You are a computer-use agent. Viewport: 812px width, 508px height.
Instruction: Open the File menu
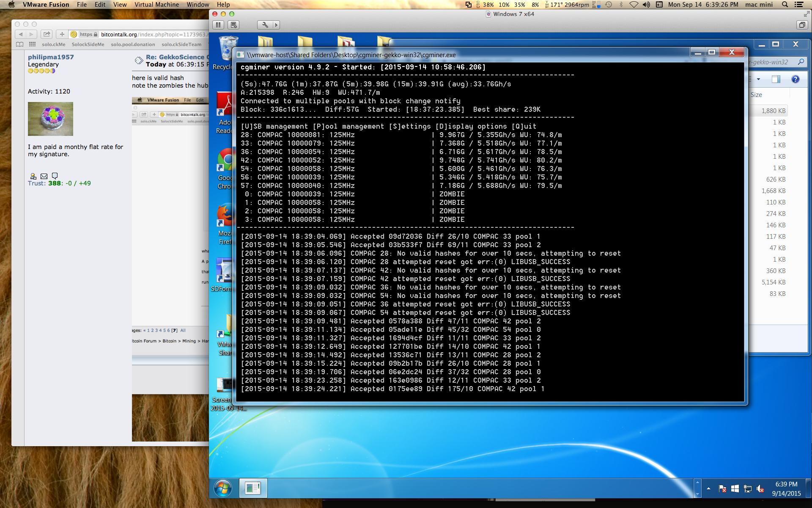(x=82, y=5)
